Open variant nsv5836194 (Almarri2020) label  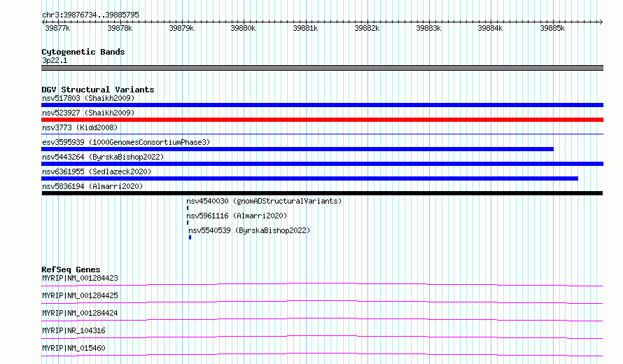(x=92, y=186)
